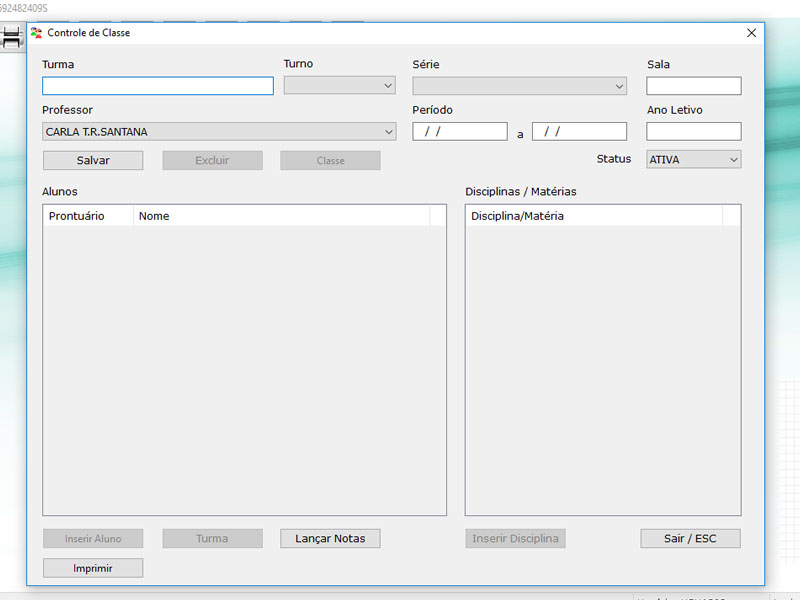Focus the Turma text field
This screenshot has height=600, width=800.
[157, 86]
